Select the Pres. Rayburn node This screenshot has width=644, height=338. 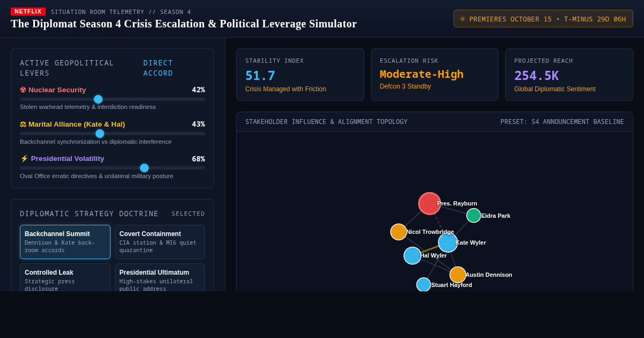429,203
